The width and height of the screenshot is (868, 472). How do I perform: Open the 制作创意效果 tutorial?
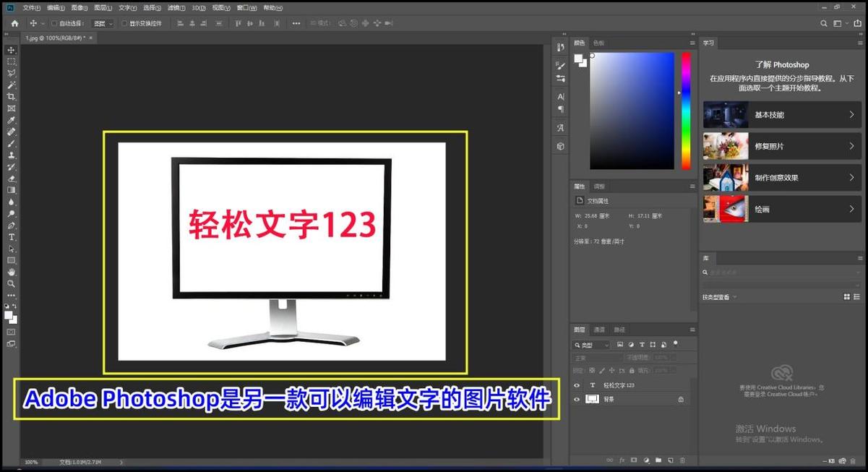[782, 178]
